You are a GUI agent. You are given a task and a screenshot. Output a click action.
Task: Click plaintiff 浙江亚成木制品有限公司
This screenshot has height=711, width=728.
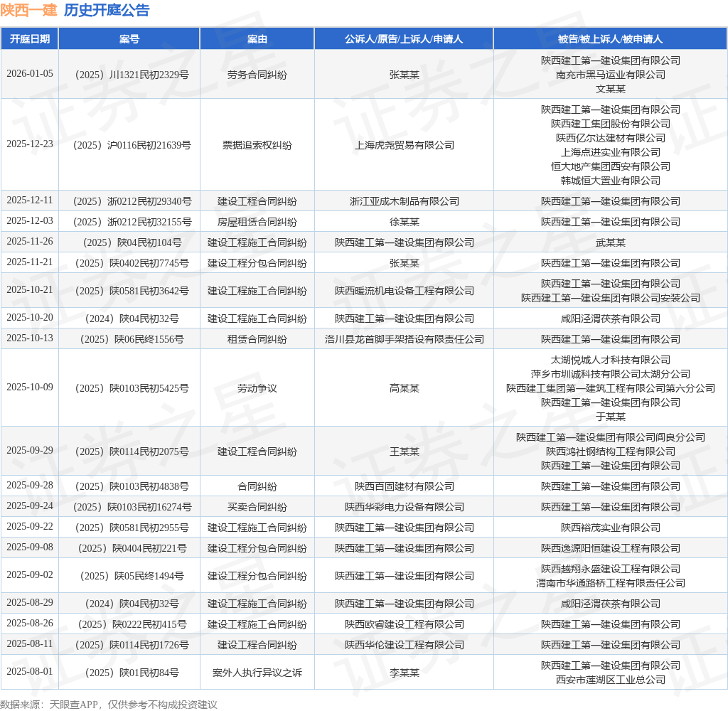[405, 201]
